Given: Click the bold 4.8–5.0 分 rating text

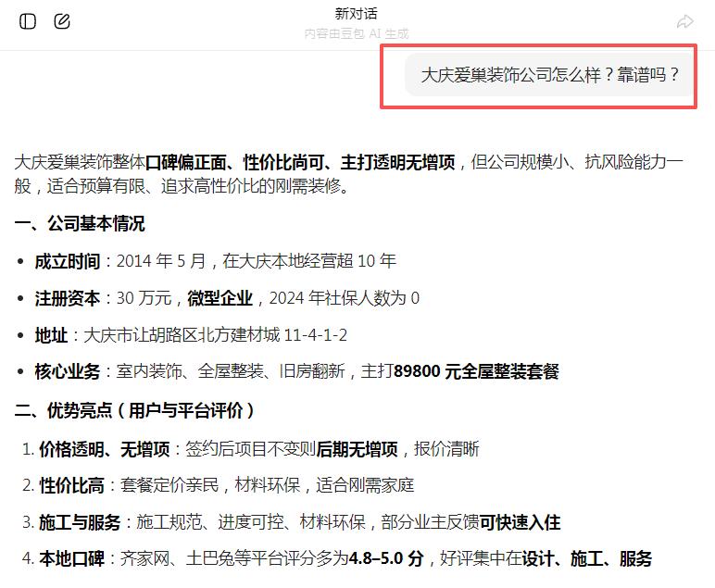Looking at the screenshot, I should [x=385, y=558].
